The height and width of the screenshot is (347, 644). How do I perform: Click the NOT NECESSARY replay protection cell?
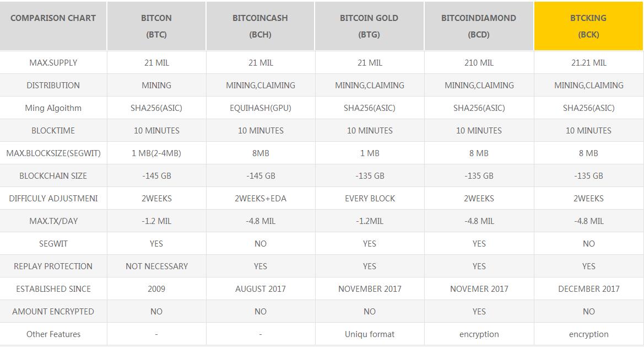click(x=156, y=266)
